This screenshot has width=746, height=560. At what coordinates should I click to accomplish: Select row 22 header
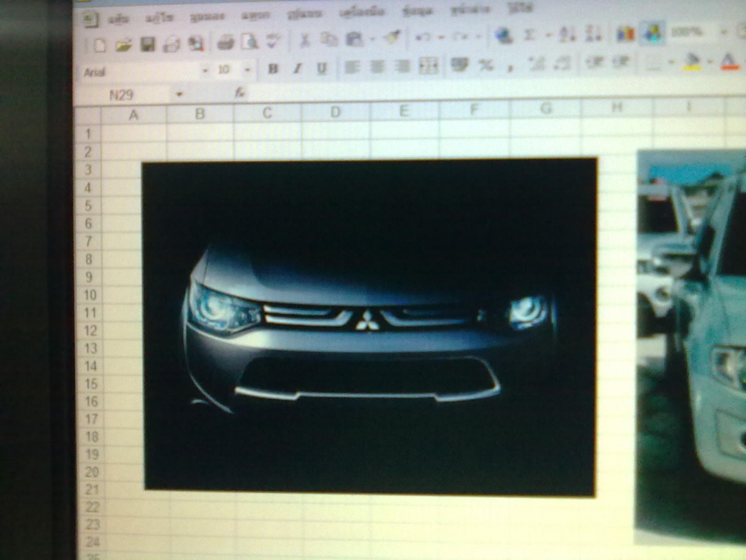[x=92, y=507]
